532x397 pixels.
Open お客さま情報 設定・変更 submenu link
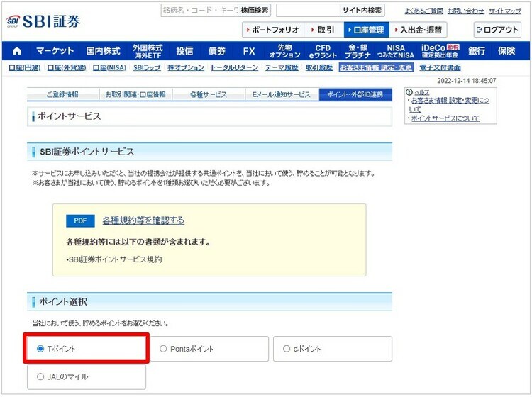click(376, 68)
